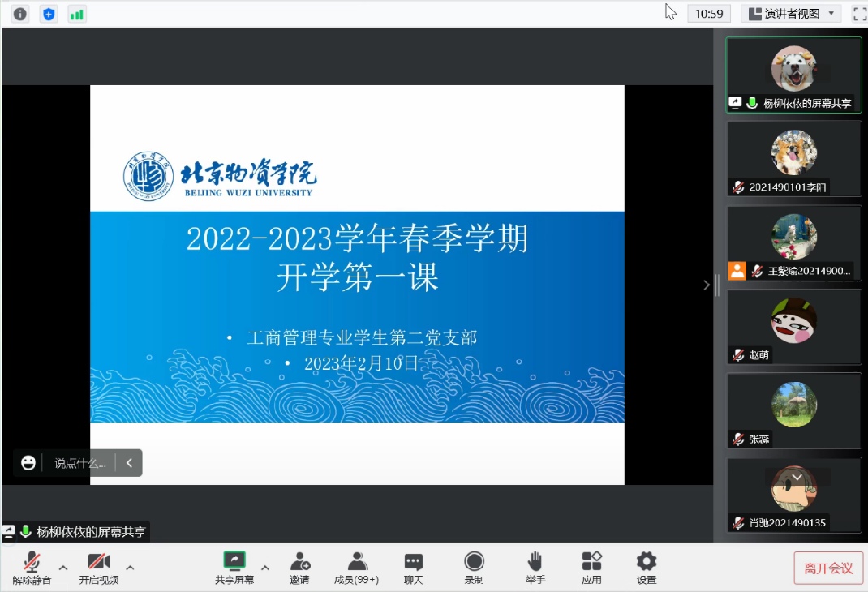
Task: Check the green network signal icon
Action: (x=77, y=14)
